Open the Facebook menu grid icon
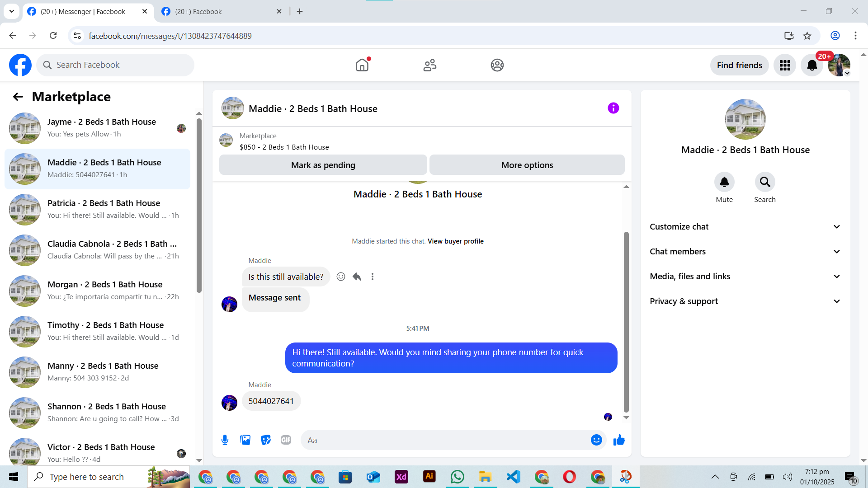The image size is (868, 488). (x=785, y=66)
